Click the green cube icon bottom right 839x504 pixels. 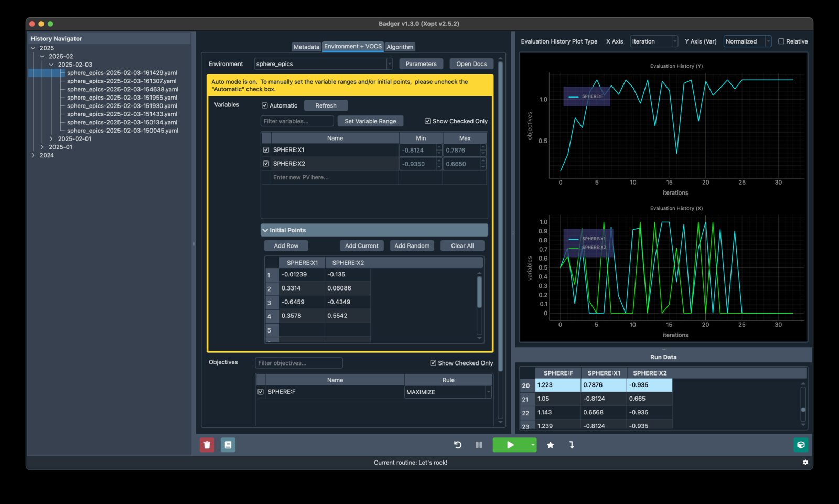click(x=801, y=445)
